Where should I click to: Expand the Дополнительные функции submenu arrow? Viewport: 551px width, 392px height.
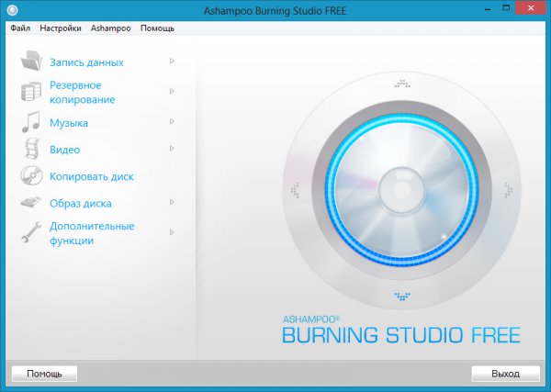click(x=172, y=232)
